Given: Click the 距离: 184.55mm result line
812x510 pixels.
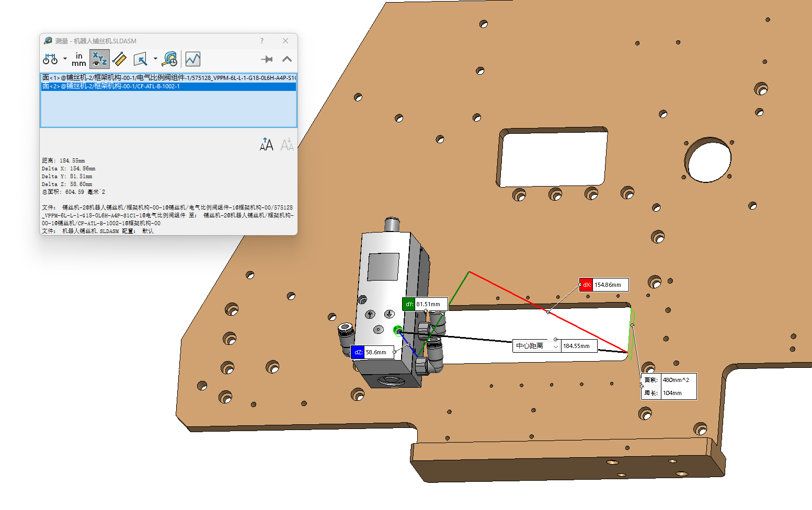Looking at the screenshot, I should pyautogui.click(x=63, y=160).
